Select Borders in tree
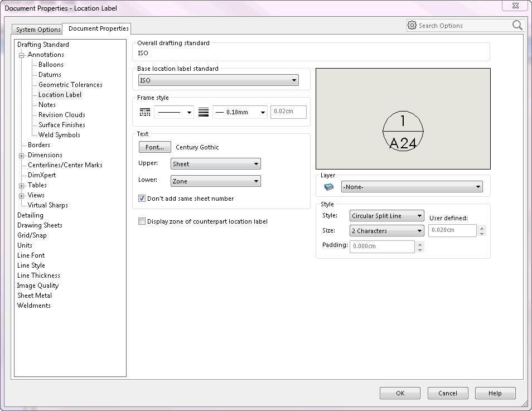The width and height of the screenshot is (532, 411). pyautogui.click(x=39, y=145)
